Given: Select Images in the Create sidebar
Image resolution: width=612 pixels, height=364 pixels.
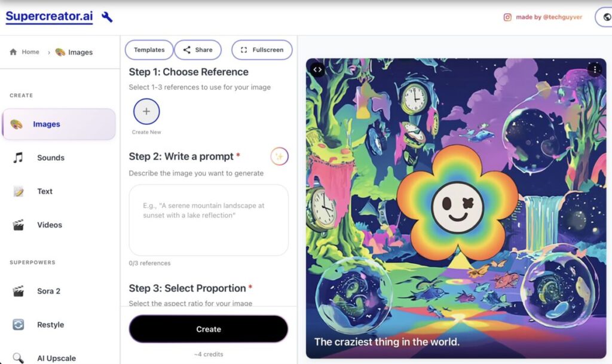Looking at the screenshot, I should pos(59,124).
